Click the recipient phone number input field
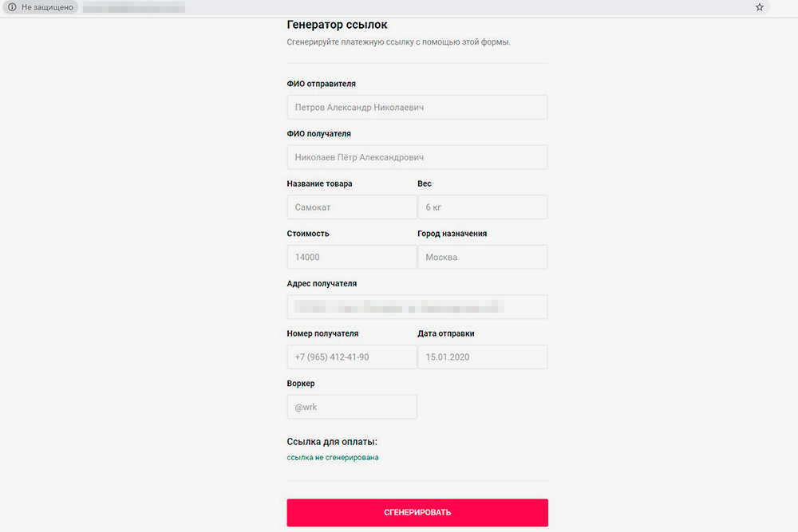The height and width of the screenshot is (532, 798). point(351,357)
